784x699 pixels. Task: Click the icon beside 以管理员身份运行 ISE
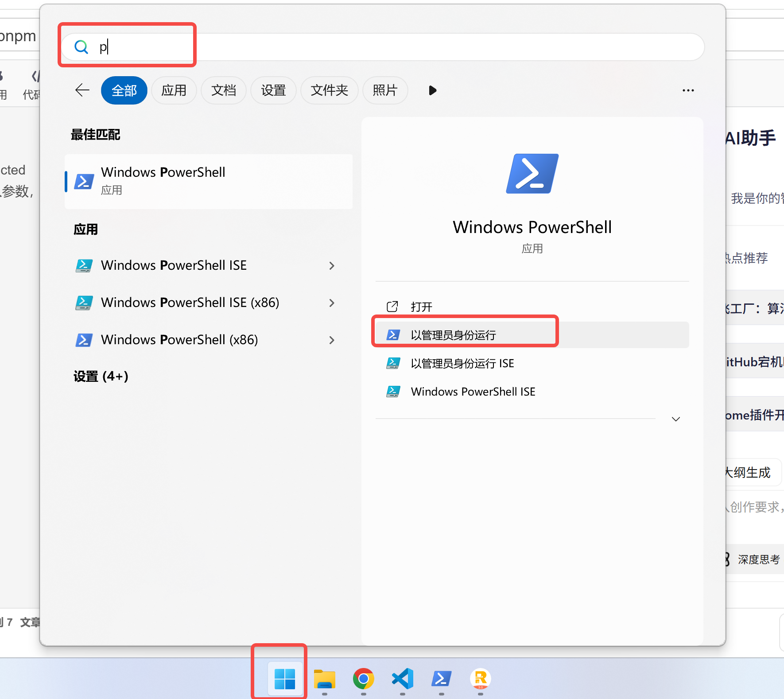pos(393,363)
